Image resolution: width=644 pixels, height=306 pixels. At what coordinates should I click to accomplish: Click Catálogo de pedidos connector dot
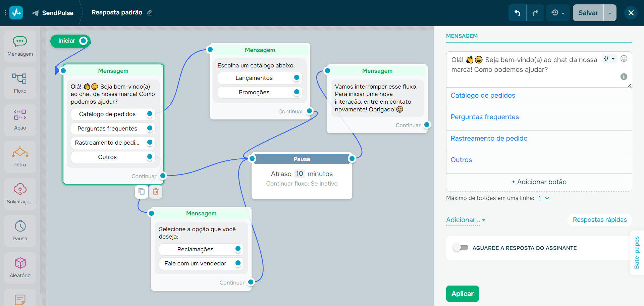150,114
